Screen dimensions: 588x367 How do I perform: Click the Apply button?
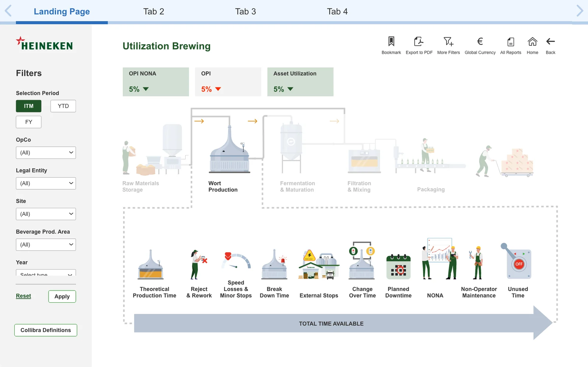[x=62, y=296]
